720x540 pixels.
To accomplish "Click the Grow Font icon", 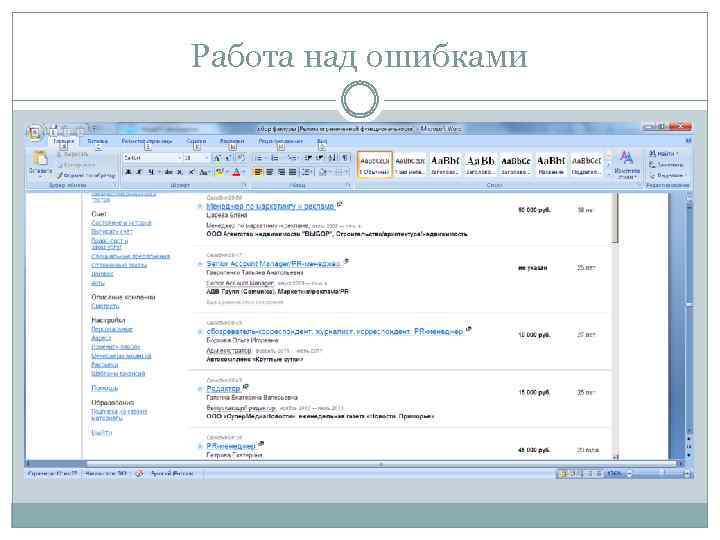I will pyautogui.click(x=217, y=158).
